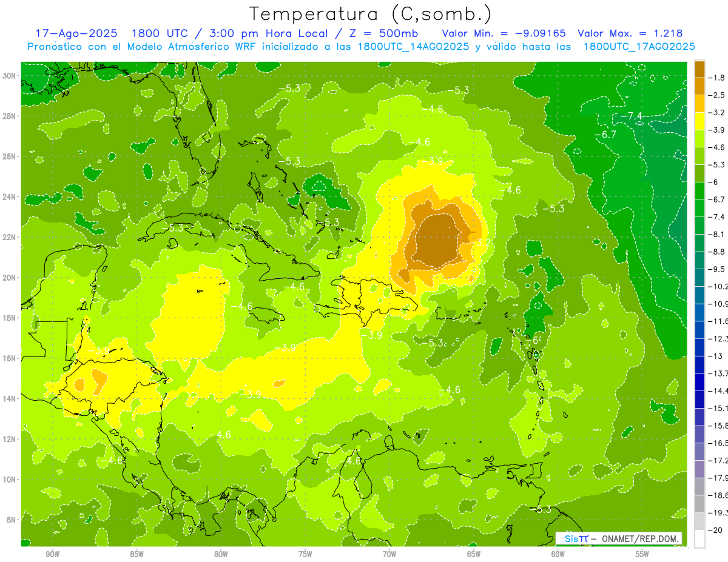Click the -17.2 legend scale label
728x562 pixels.
(718, 460)
